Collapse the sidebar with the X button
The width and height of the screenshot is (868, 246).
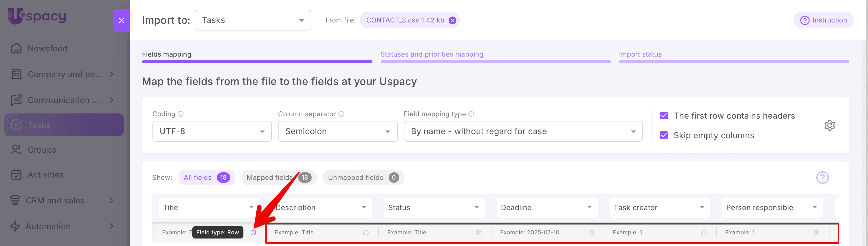121,21
